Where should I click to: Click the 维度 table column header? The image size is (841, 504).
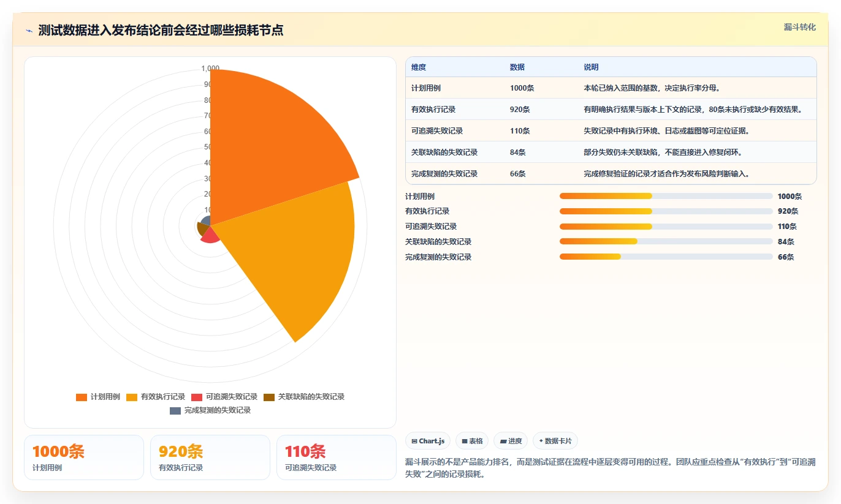coord(419,67)
